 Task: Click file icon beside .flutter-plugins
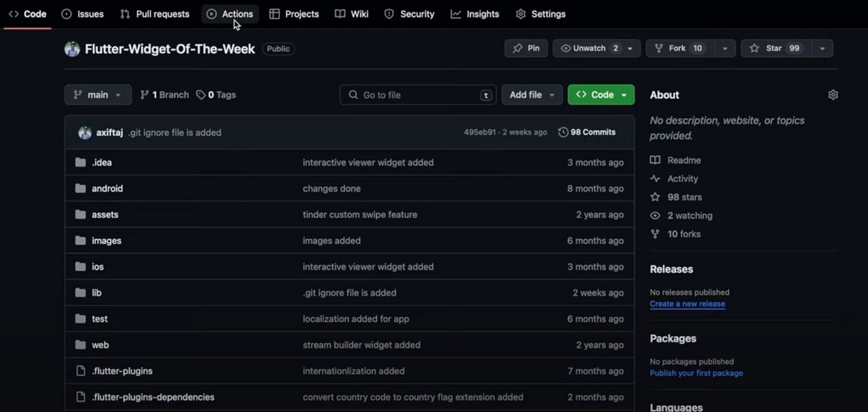pos(81,371)
